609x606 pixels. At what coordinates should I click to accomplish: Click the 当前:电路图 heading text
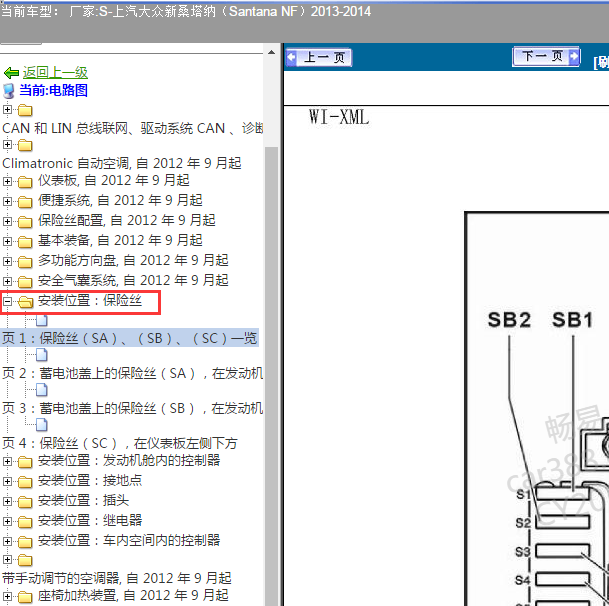click(x=54, y=91)
